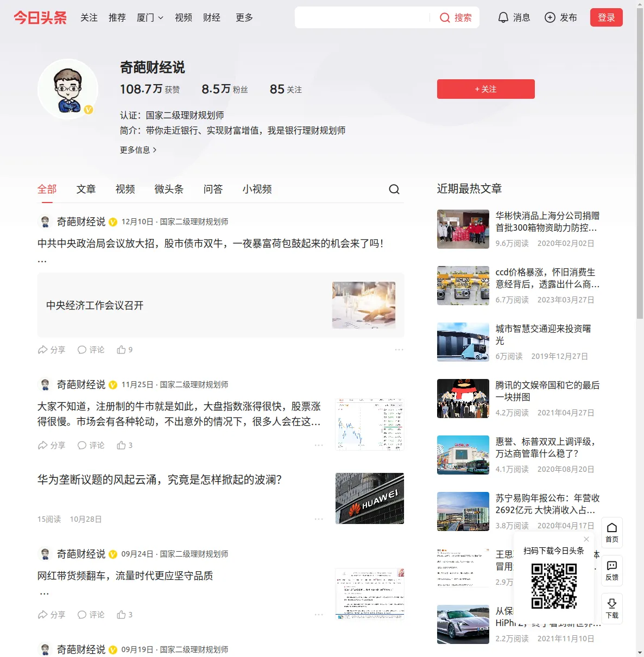Click the 首页 home floating button
Viewport: 644px width, 657px height.
point(612,532)
